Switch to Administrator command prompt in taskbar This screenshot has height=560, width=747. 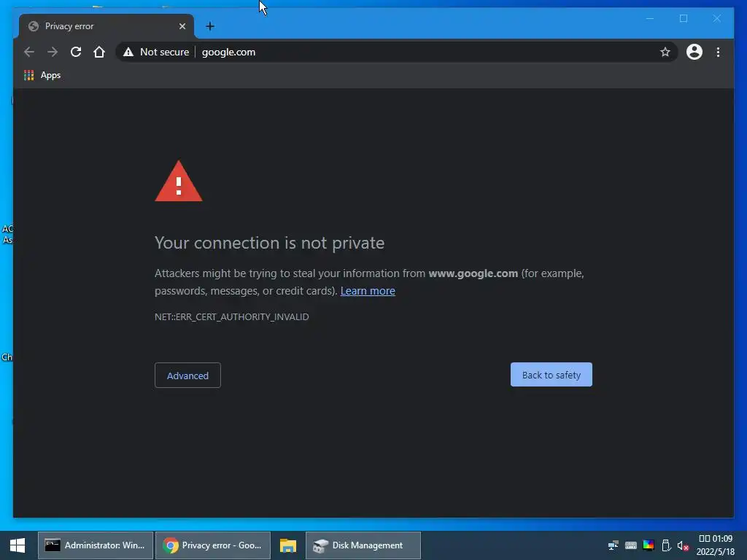tap(96, 545)
